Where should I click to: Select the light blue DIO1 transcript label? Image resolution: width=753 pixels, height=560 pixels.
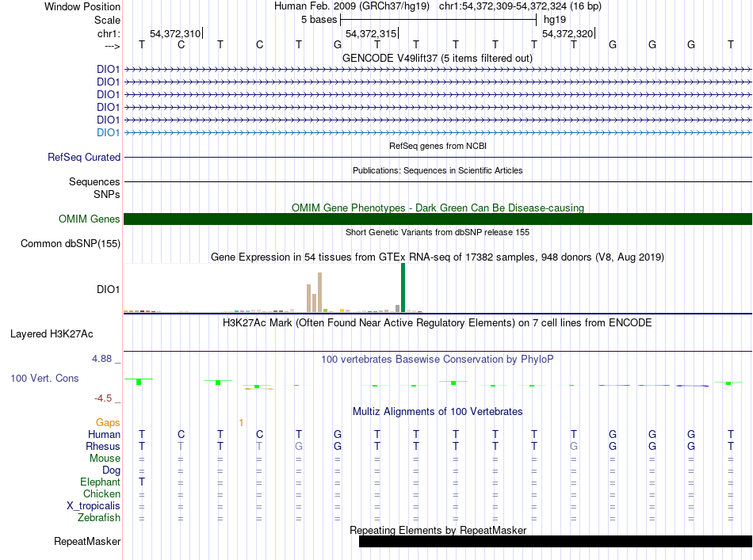pyautogui.click(x=108, y=132)
